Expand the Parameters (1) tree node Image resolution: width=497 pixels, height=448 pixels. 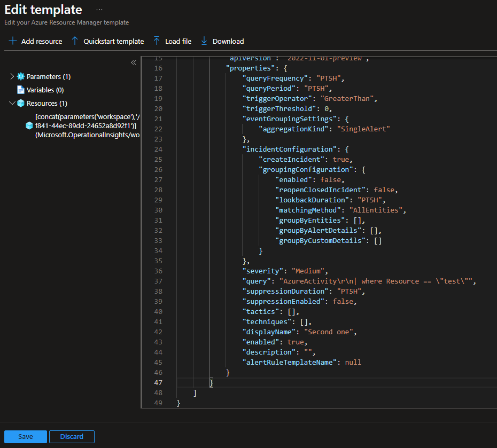tap(12, 77)
